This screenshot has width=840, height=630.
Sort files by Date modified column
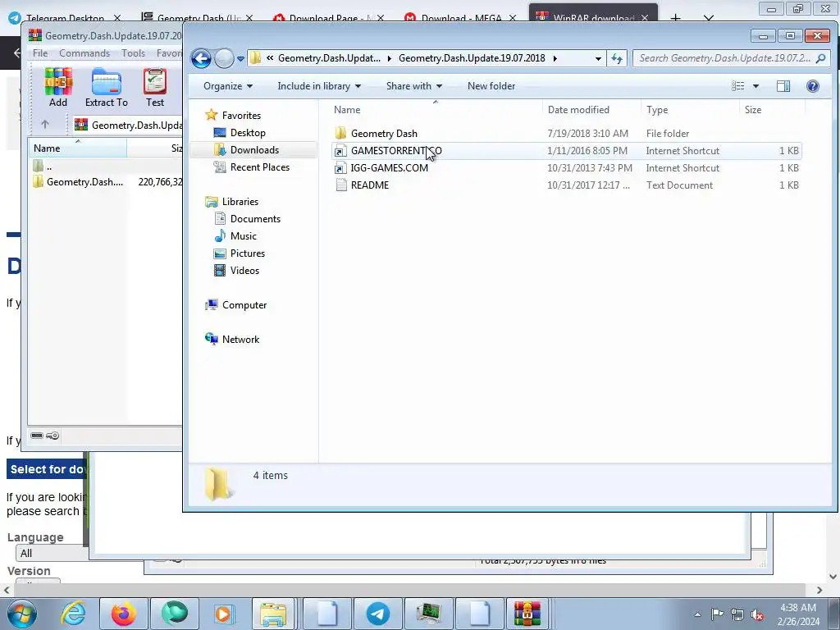591,110
